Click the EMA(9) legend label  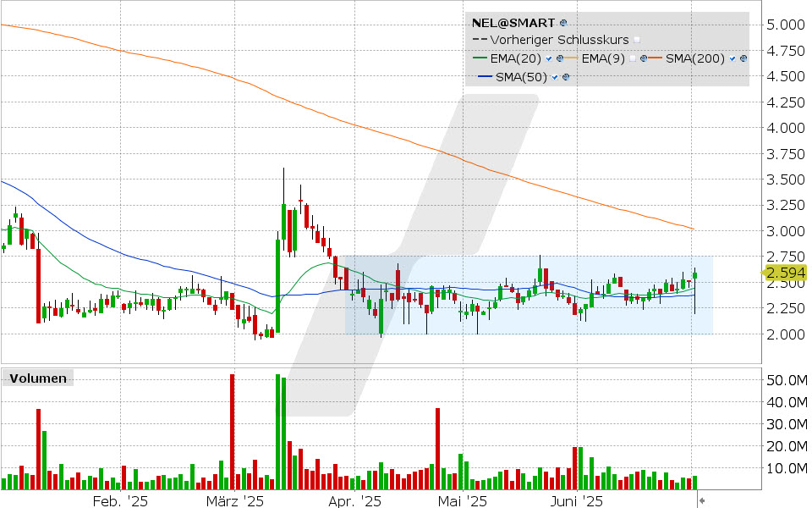coord(603,58)
